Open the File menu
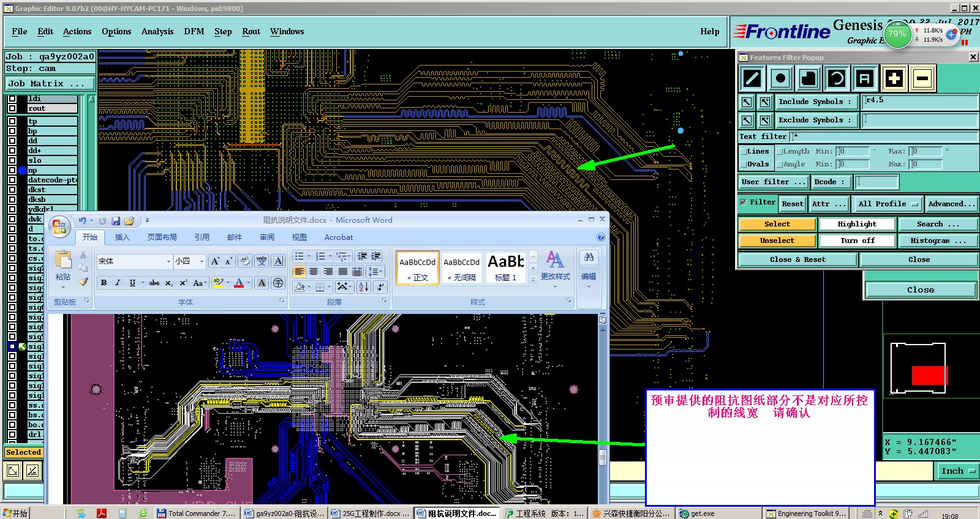Screen dimensions: 980x519 tap(20, 31)
